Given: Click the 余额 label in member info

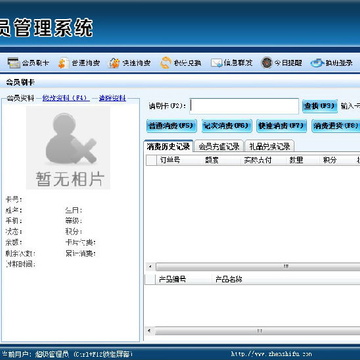Looking at the screenshot, I should pos(14,242).
